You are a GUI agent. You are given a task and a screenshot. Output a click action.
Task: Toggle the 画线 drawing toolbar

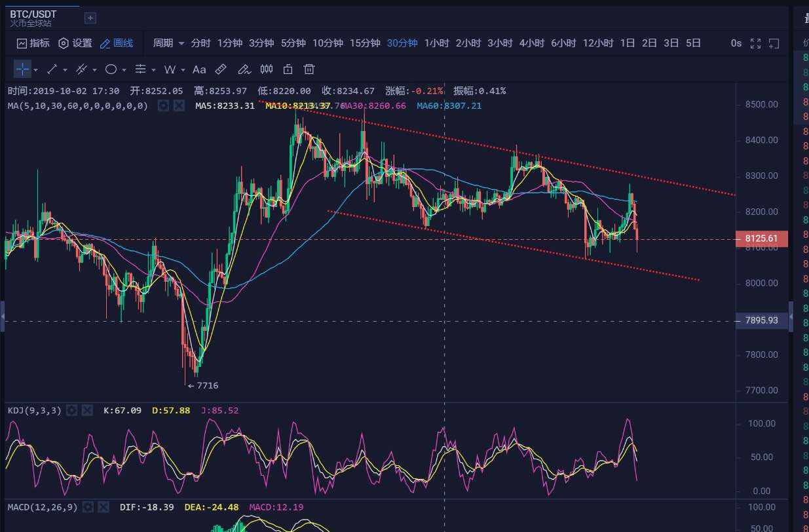tap(117, 43)
